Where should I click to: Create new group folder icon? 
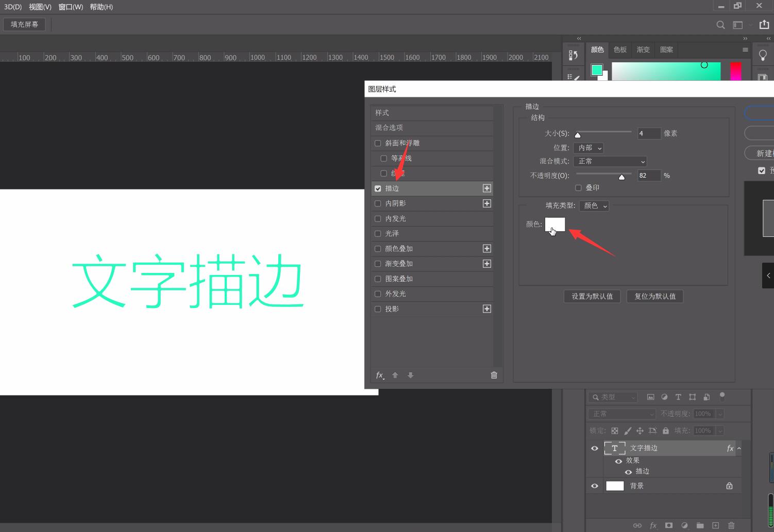tap(700, 525)
